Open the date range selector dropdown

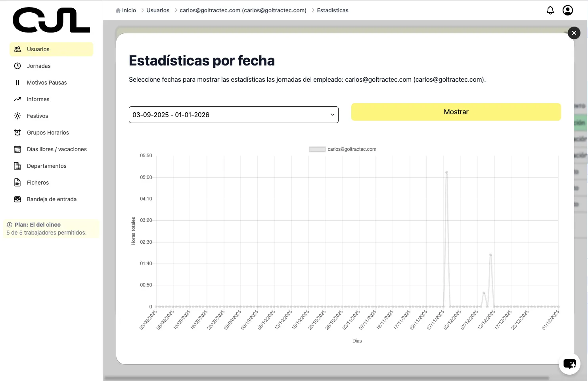point(234,115)
